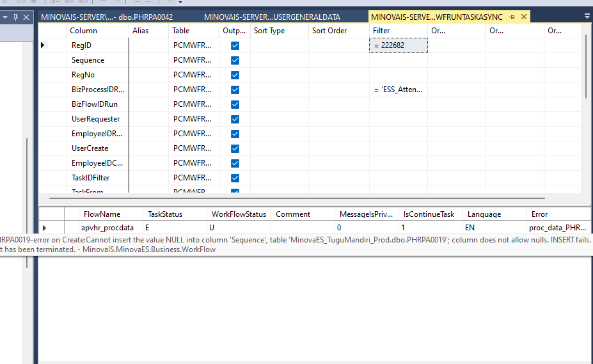
Task: Uncheck Output checkbox for TaskIDFilter
Action: coord(235,178)
